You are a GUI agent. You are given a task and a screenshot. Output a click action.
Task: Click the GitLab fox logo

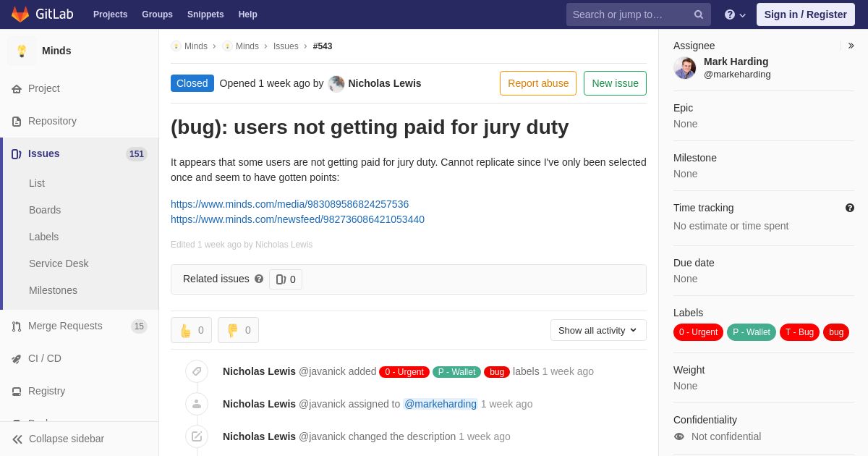[20, 14]
